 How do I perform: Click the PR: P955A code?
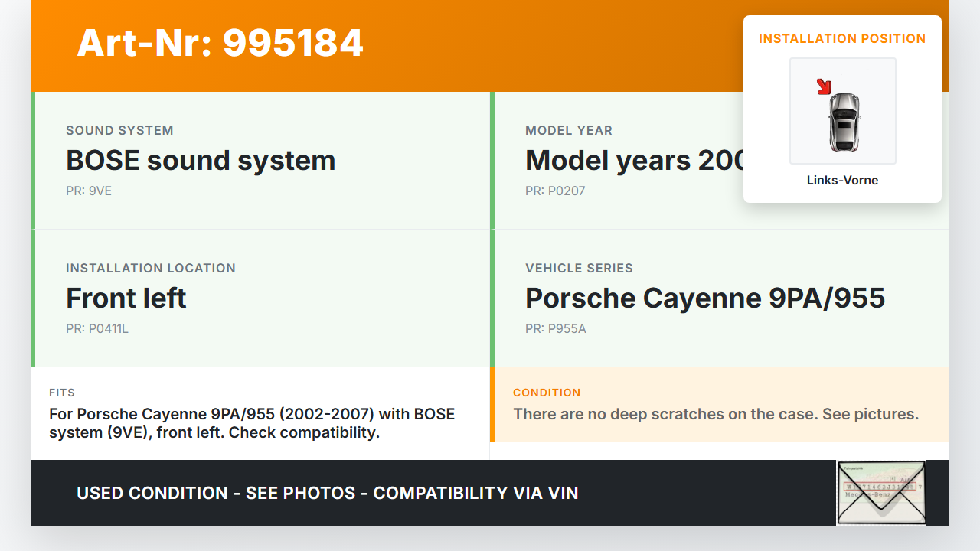coord(556,329)
